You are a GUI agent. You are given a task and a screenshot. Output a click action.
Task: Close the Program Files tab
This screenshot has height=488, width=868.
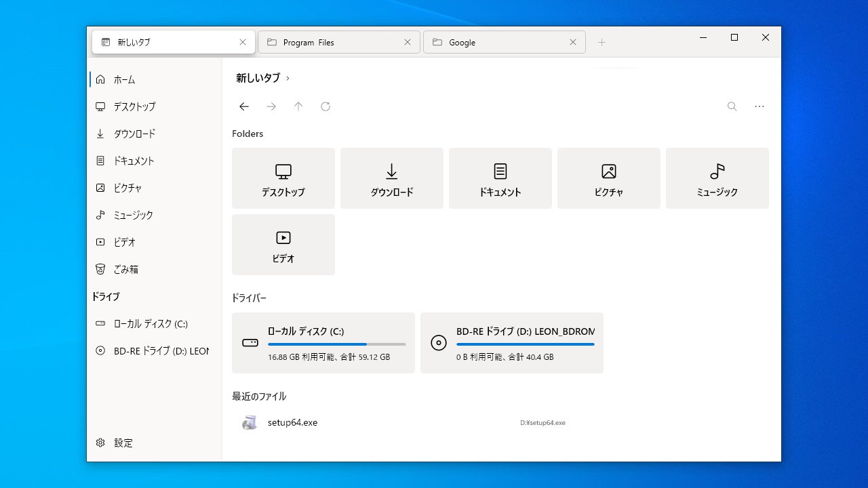point(408,42)
